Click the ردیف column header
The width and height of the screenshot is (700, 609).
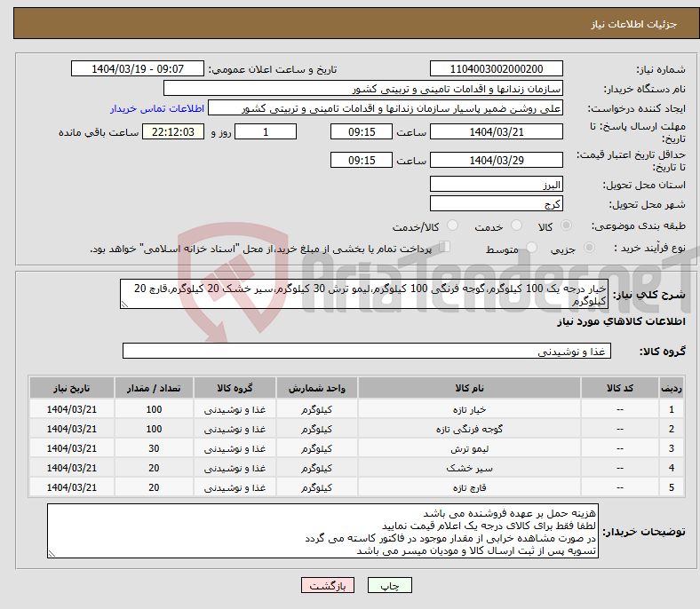click(671, 388)
